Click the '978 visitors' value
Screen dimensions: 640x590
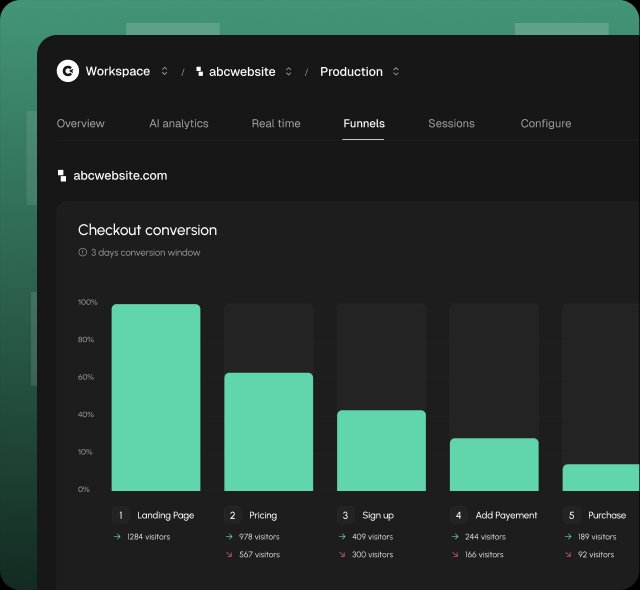click(259, 537)
